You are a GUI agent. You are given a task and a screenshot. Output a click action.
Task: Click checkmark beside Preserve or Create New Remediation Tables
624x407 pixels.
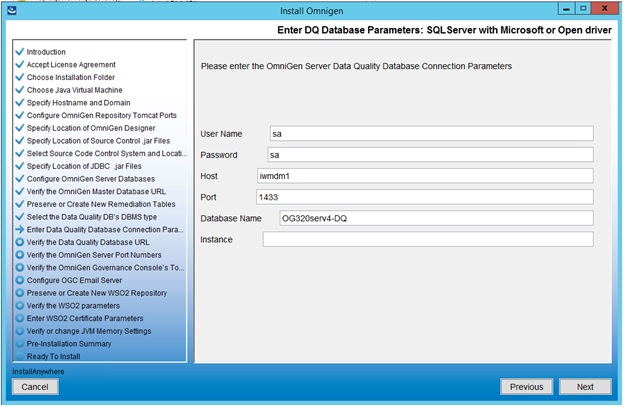click(x=20, y=204)
